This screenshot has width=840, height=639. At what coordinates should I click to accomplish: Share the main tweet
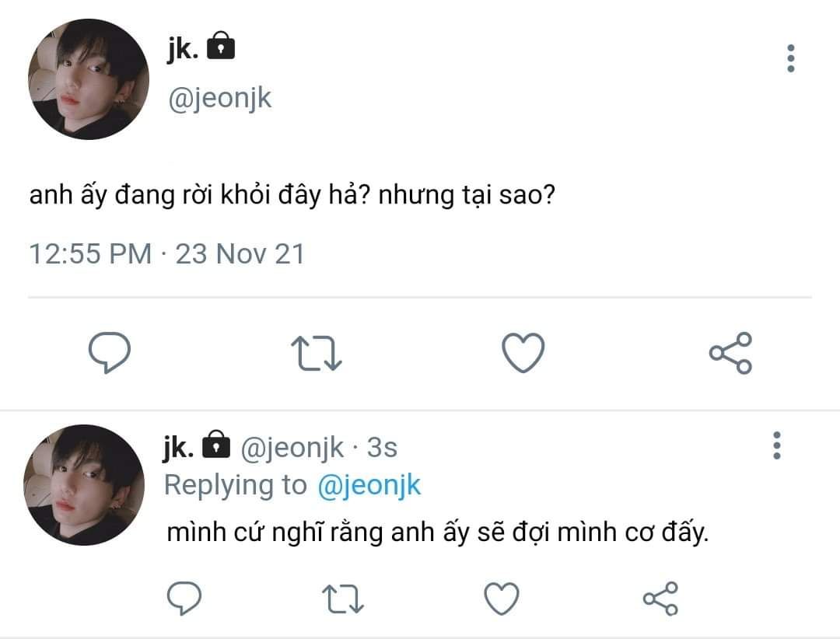pyautogui.click(x=730, y=353)
